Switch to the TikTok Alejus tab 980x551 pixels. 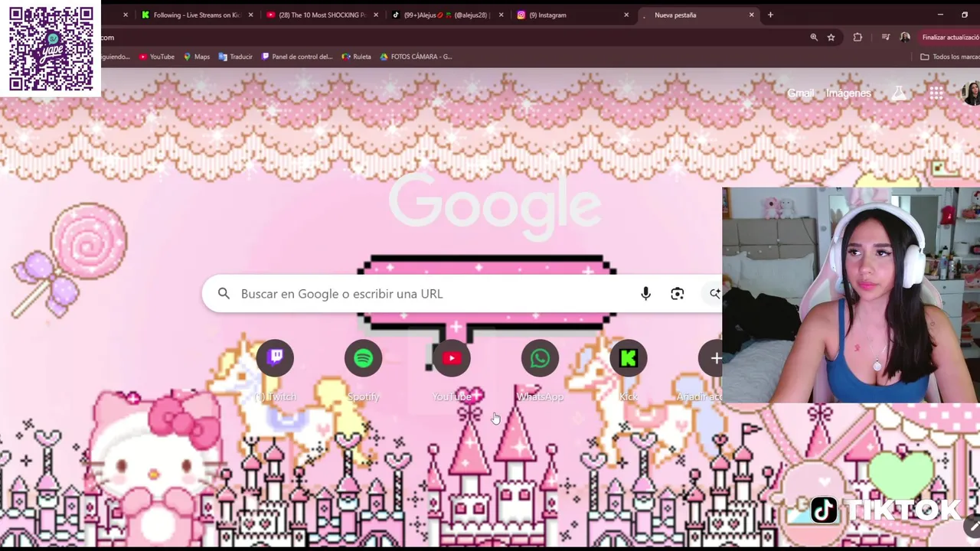click(x=447, y=15)
